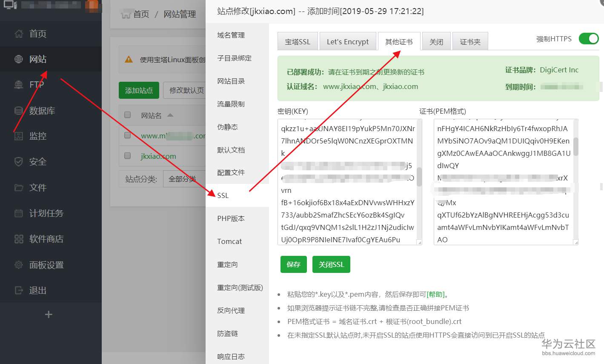Open 网站目录 settings
604x364 pixels.
coord(231,81)
